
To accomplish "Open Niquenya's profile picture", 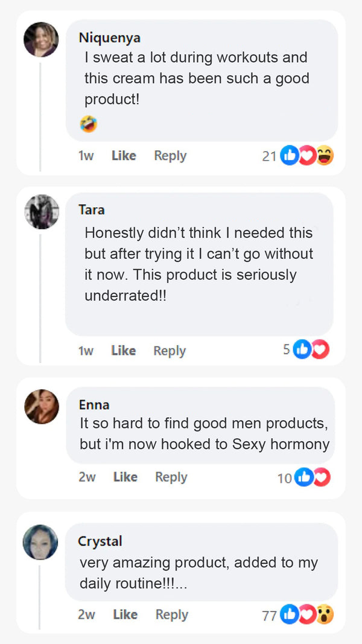I will click(x=41, y=40).
